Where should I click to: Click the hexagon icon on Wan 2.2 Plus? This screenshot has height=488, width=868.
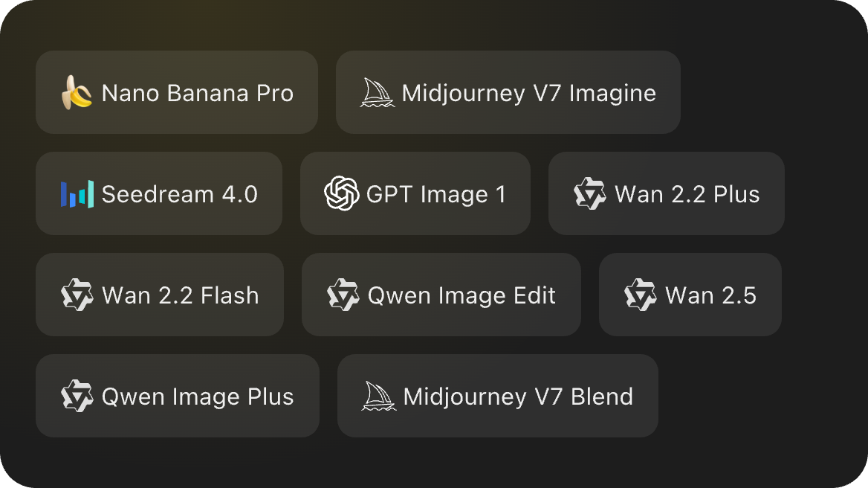[589, 193]
